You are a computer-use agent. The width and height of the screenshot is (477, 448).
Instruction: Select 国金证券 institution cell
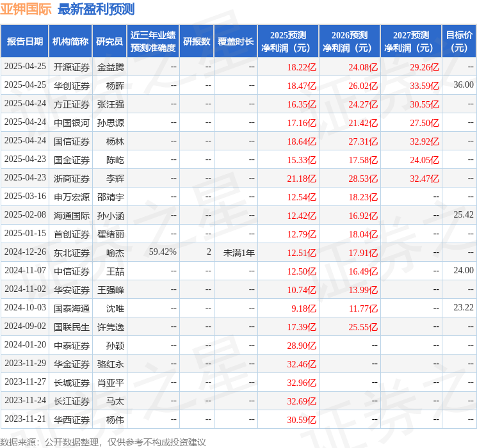(72, 159)
